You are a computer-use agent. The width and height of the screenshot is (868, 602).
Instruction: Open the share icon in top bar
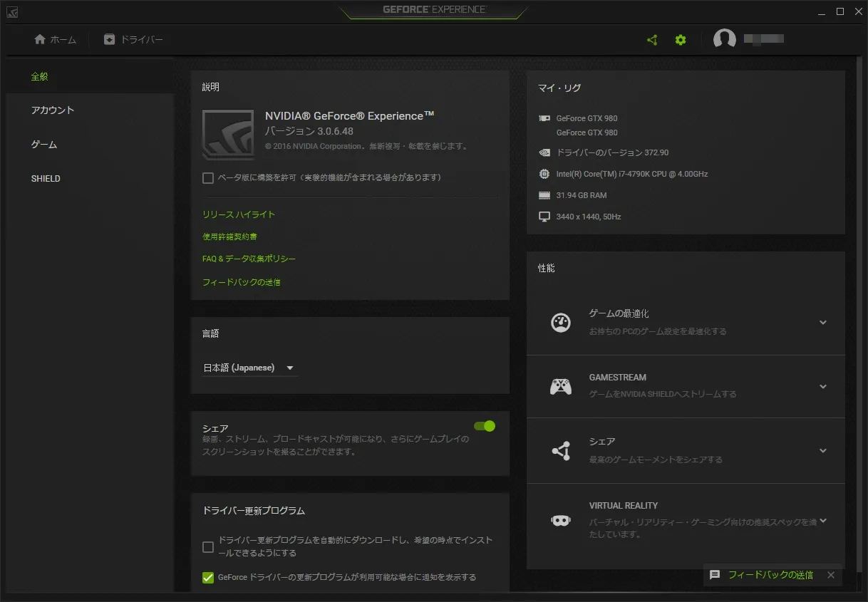coord(652,40)
